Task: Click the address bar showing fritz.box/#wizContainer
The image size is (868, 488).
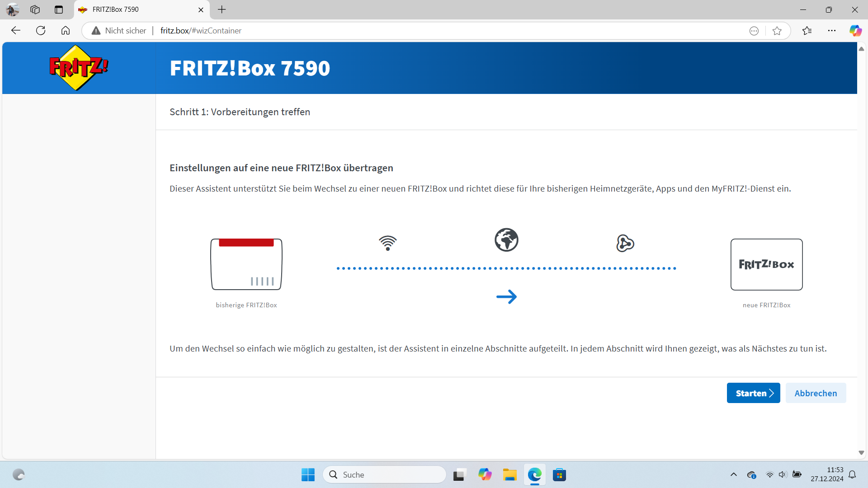Action: (x=407, y=31)
